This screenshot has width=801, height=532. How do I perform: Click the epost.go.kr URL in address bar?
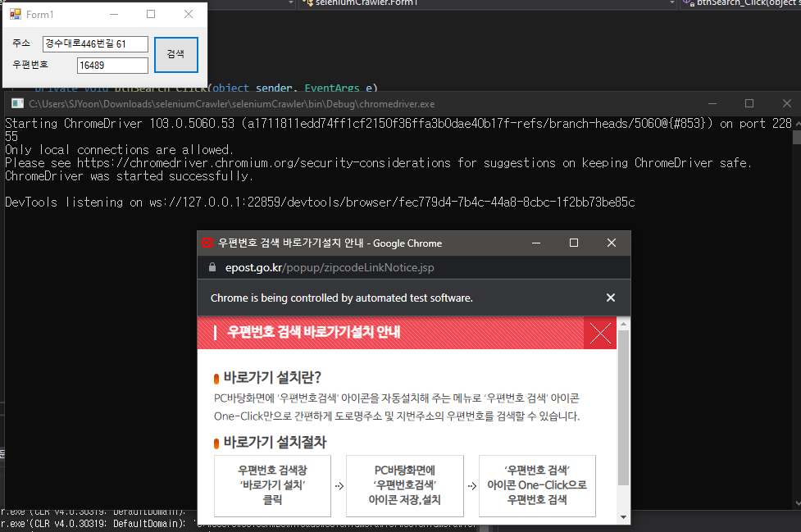pyautogui.click(x=330, y=267)
